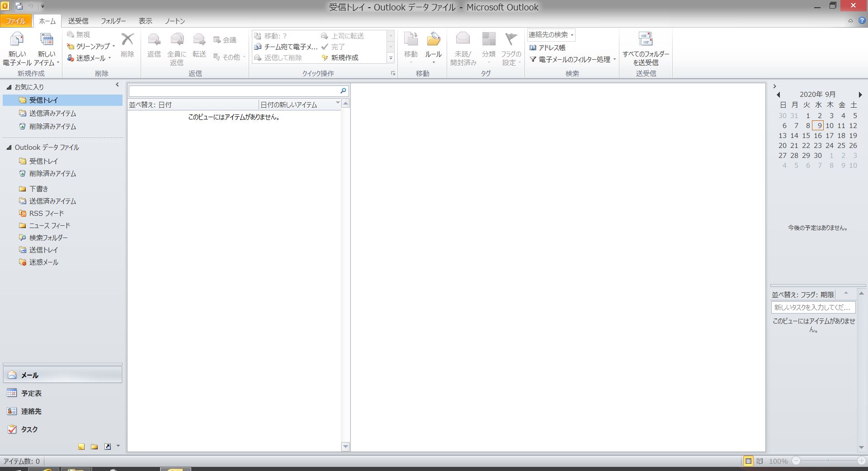Click the 返信 reply icon
This screenshot has width=868, height=471.
pos(154,40)
